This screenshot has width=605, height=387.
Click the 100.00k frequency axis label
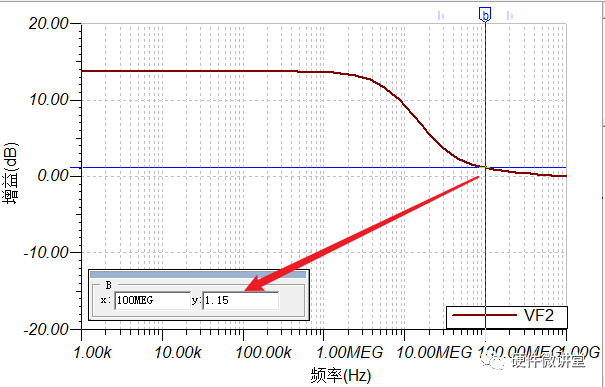coord(264,352)
